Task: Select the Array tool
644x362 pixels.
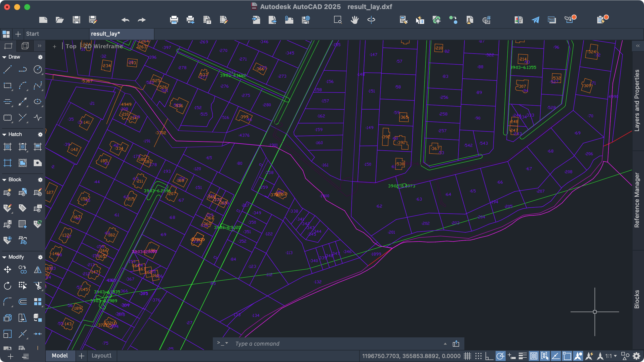Action: point(38,302)
